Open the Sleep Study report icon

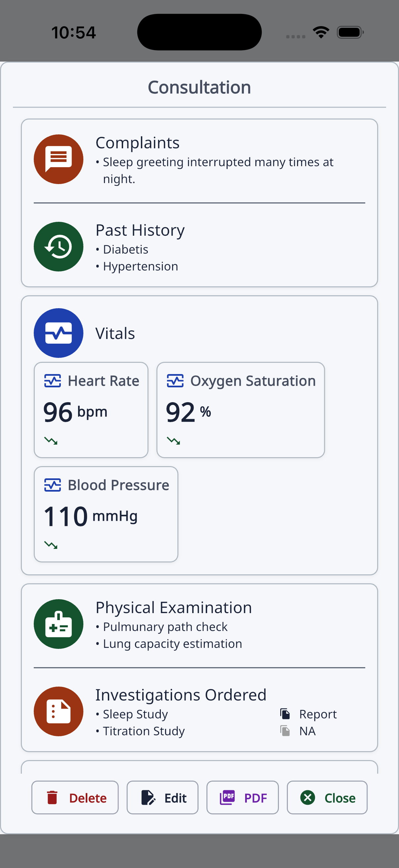coord(285,714)
